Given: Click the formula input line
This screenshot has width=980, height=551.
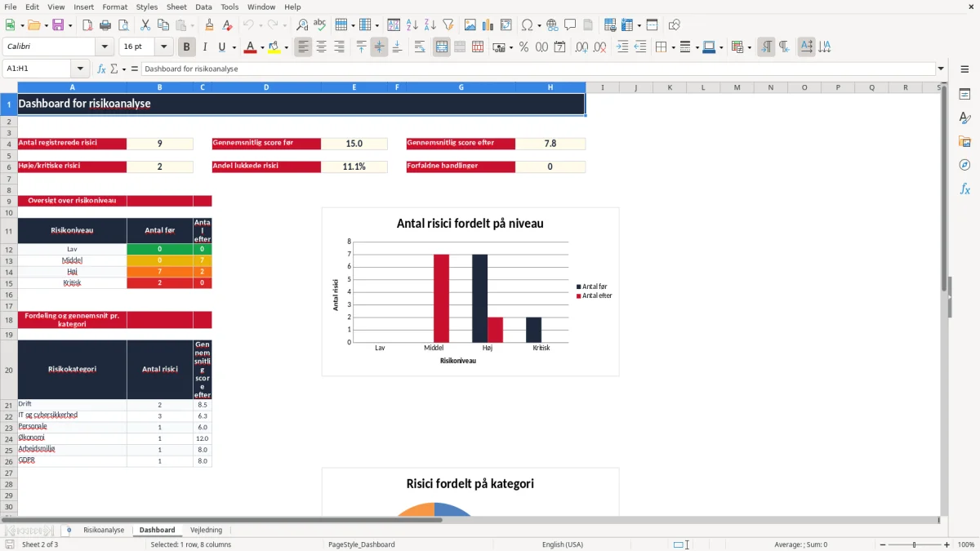Looking at the screenshot, I should pyautogui.click(x=537, y=69).
